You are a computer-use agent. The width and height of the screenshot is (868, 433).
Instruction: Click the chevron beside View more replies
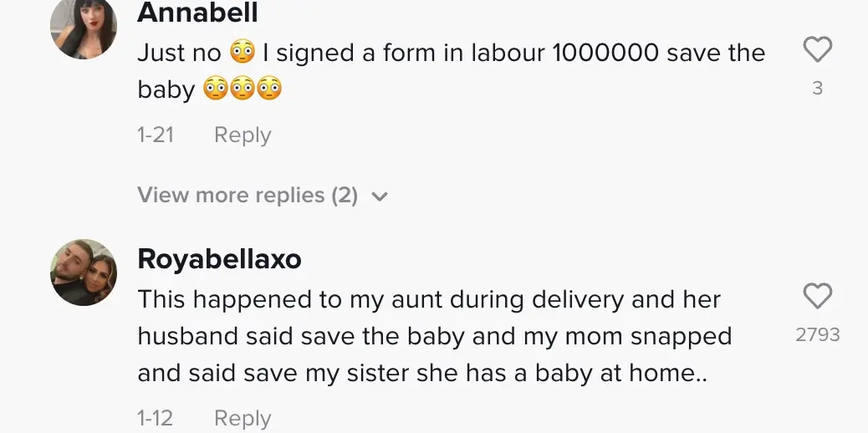pos(380,197)
